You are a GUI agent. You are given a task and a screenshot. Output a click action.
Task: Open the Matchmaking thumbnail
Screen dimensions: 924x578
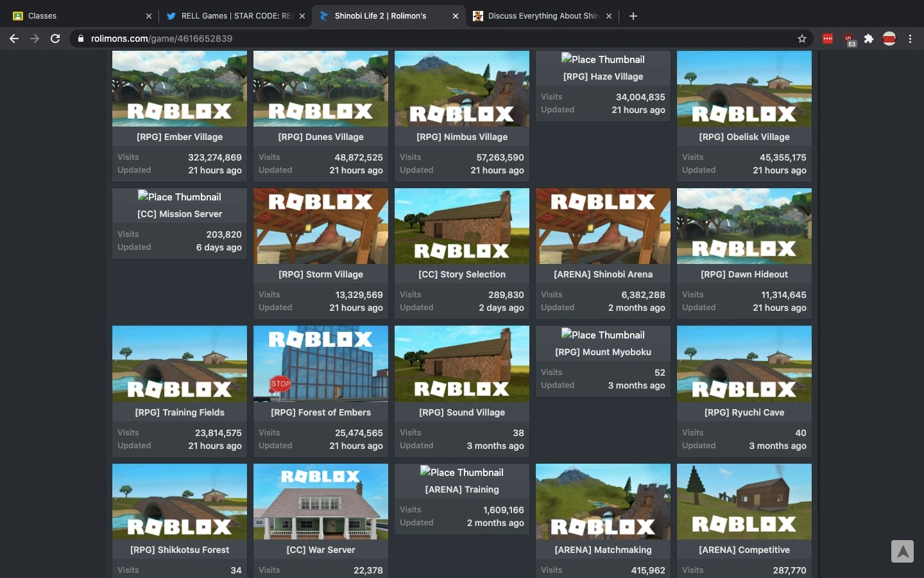tap(603, 502)
